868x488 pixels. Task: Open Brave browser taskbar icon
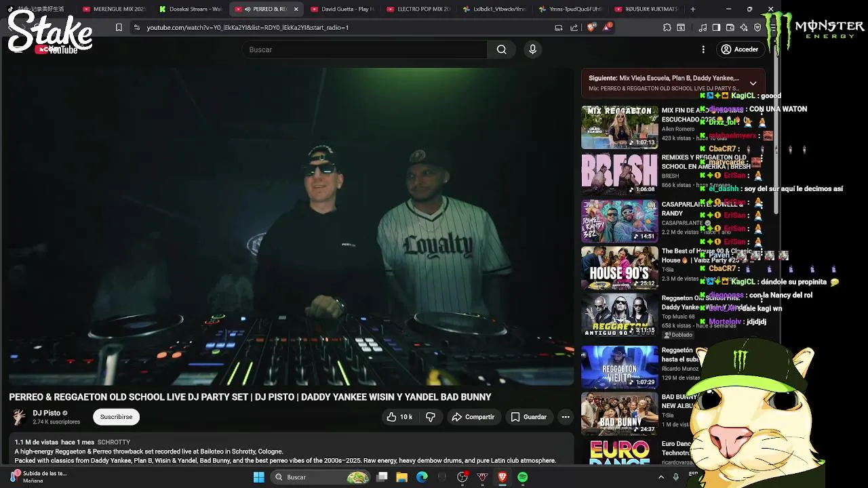502,477
